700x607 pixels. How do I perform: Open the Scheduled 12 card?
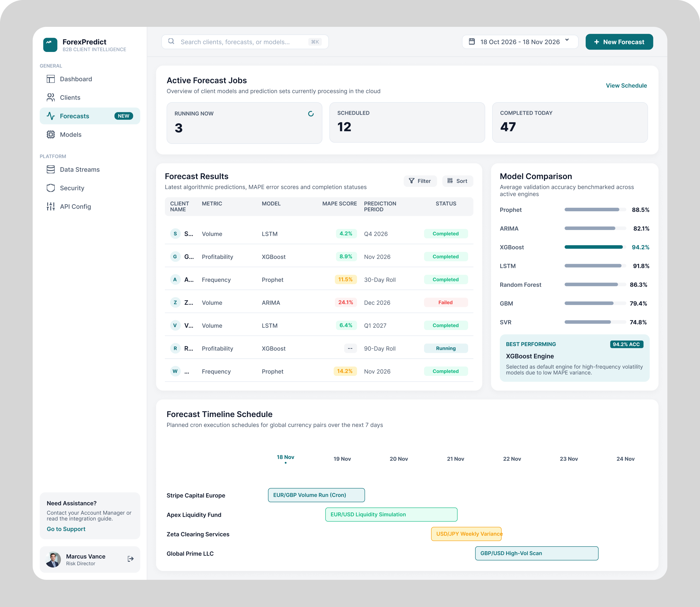(x=407, y=122)
